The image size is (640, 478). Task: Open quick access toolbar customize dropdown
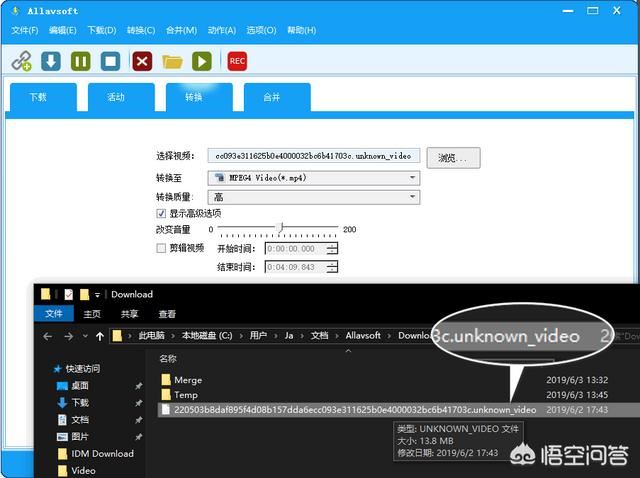pyautogui.click(x=97, y=295)
